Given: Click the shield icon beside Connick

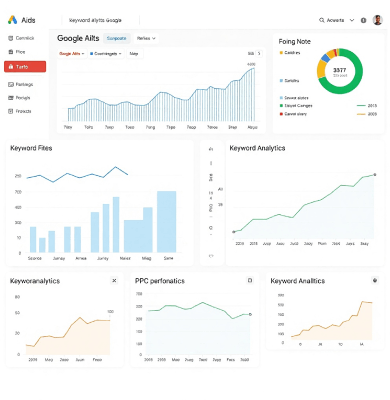Looking at the screenshot, I should coord(11,38).
